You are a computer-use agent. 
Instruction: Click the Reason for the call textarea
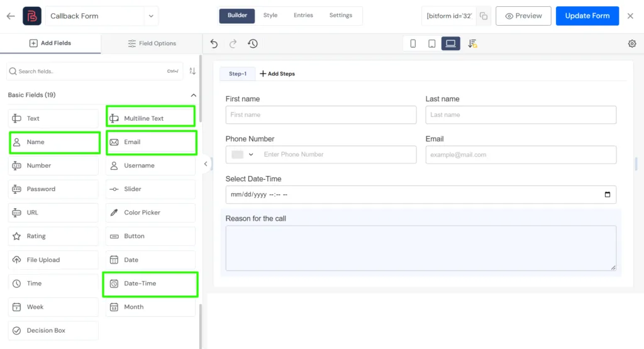click(421, 248)
